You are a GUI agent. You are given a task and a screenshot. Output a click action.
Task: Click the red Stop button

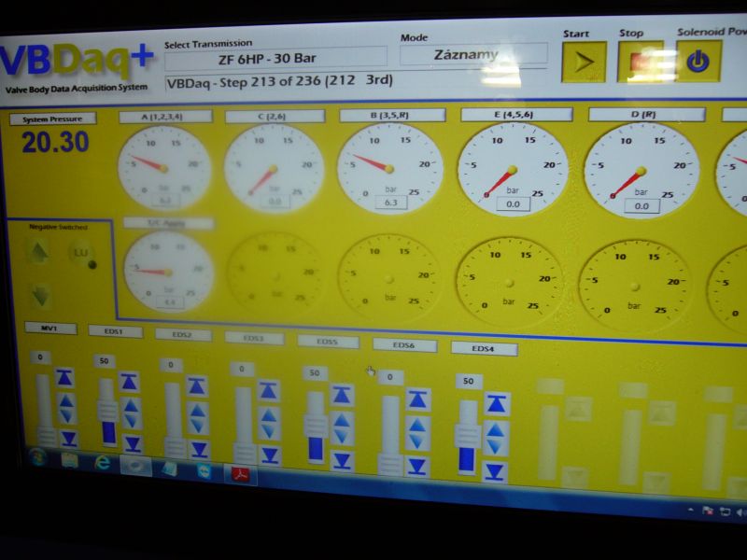pos(640,62)
